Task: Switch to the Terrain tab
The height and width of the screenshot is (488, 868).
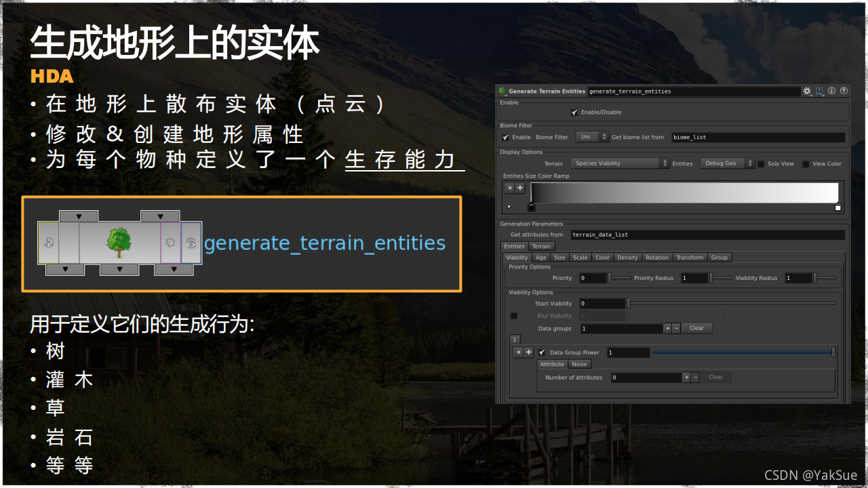Action: (541, 246)
